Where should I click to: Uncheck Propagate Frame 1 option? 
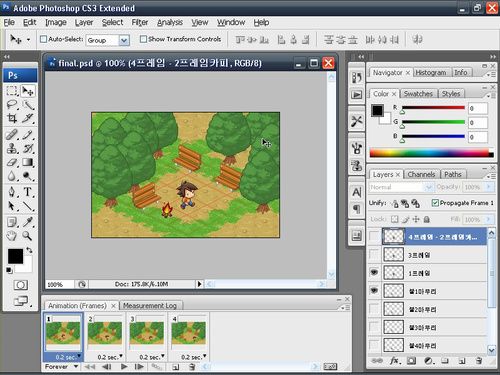point(435,203)
